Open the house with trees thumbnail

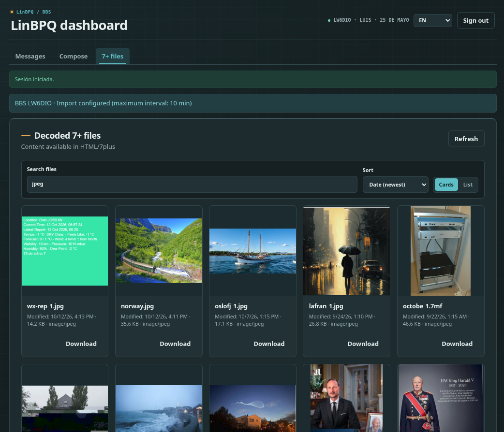65,408
